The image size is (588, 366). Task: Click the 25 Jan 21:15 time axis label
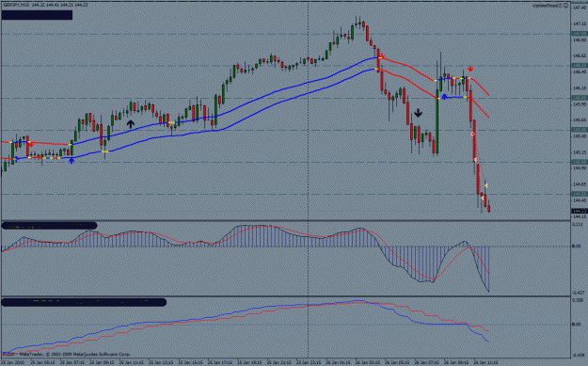(278, 362)
